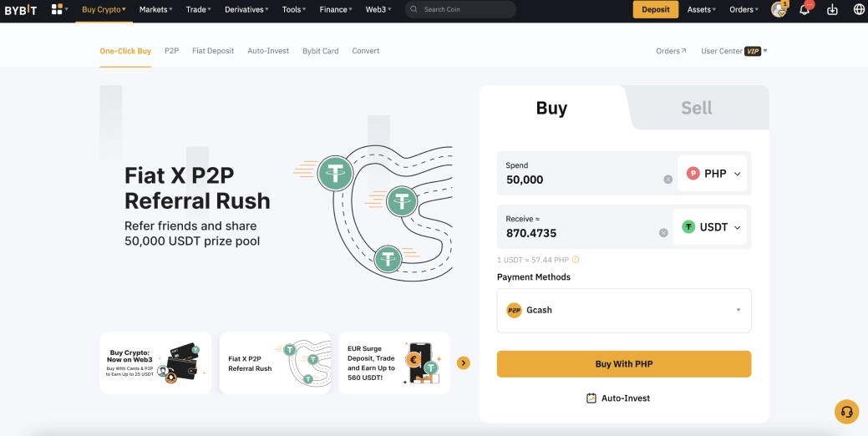
Task: Open the Fiat X P2P Referral Rush card
Action: (x=275, y=363)
